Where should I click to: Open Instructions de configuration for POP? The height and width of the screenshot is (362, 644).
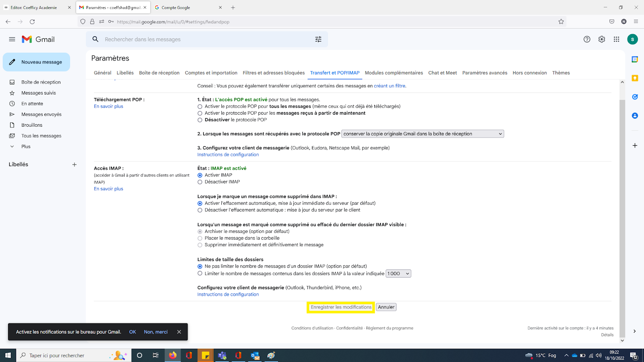(228, 155)
